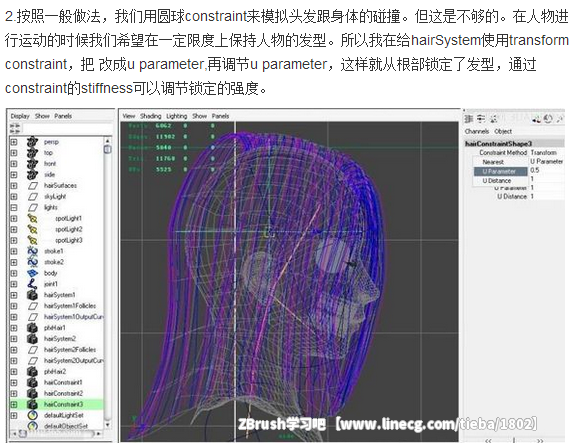Image resolution: width=580 pixels, height=443 pixels.
Task: Choose highlighted U Parameter dropdown option
Action: click(501, 171)
